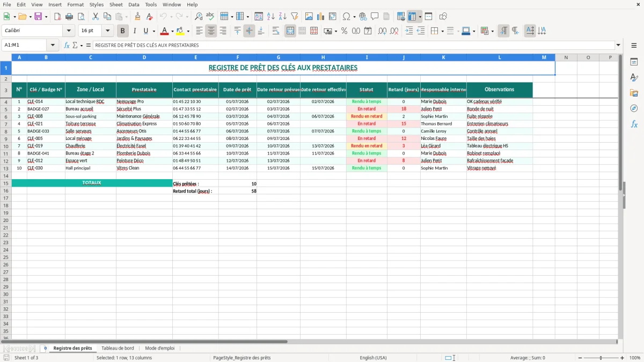644x362 pixels.
Task: Toggle Underline formatting
Action: pyautogui.click(x=145, y=31)
